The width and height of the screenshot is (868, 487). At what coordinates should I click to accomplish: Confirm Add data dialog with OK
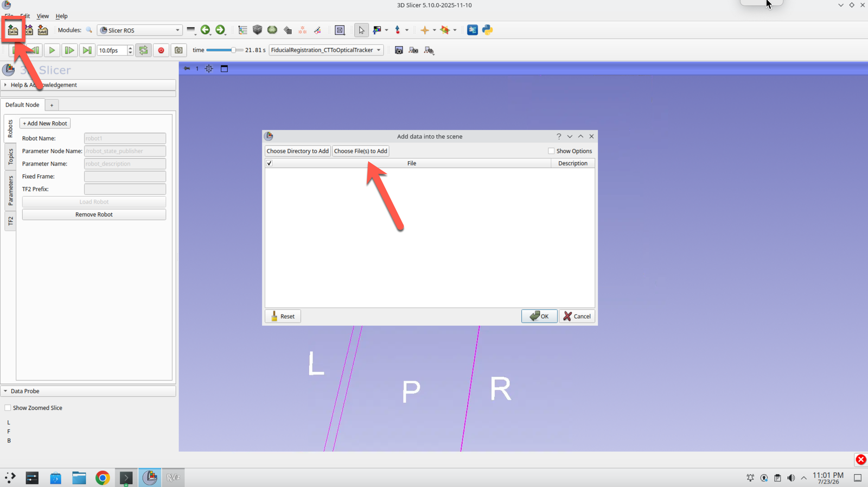(x=539, y=316)
